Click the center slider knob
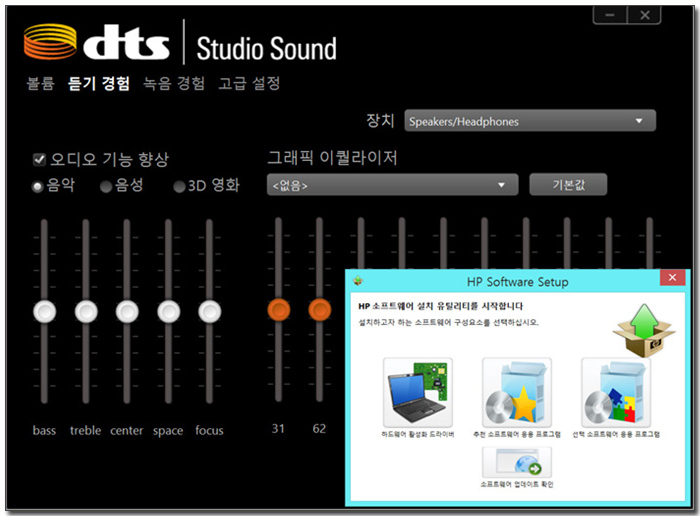Image resolution: width=700 pixels, height=516 pixels. coord(127,311)
